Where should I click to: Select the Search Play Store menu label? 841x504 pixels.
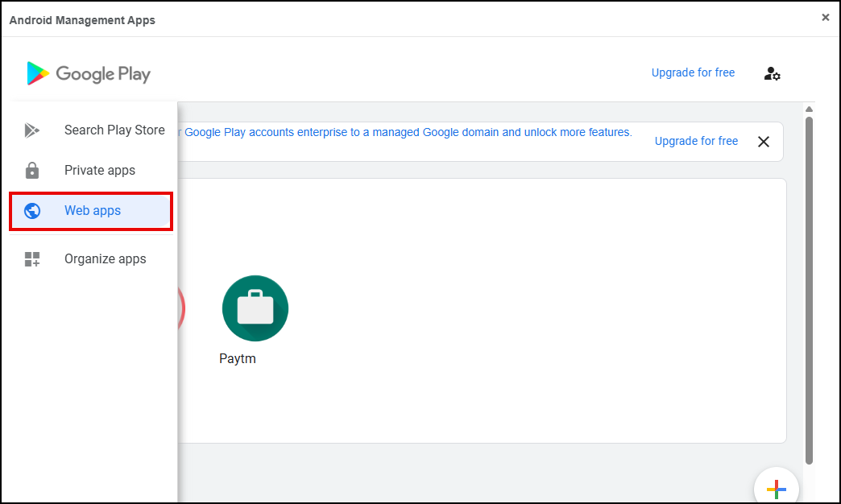tap(114, 130)
